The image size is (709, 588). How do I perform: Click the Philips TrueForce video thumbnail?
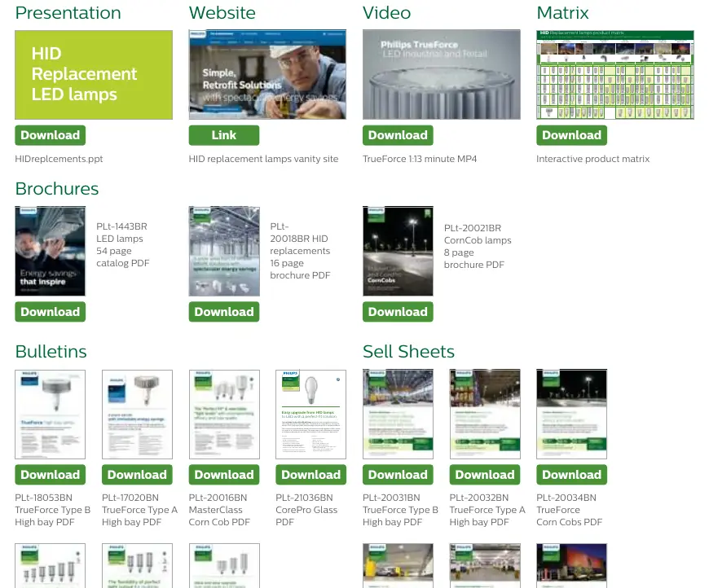(x=442, y=75)
